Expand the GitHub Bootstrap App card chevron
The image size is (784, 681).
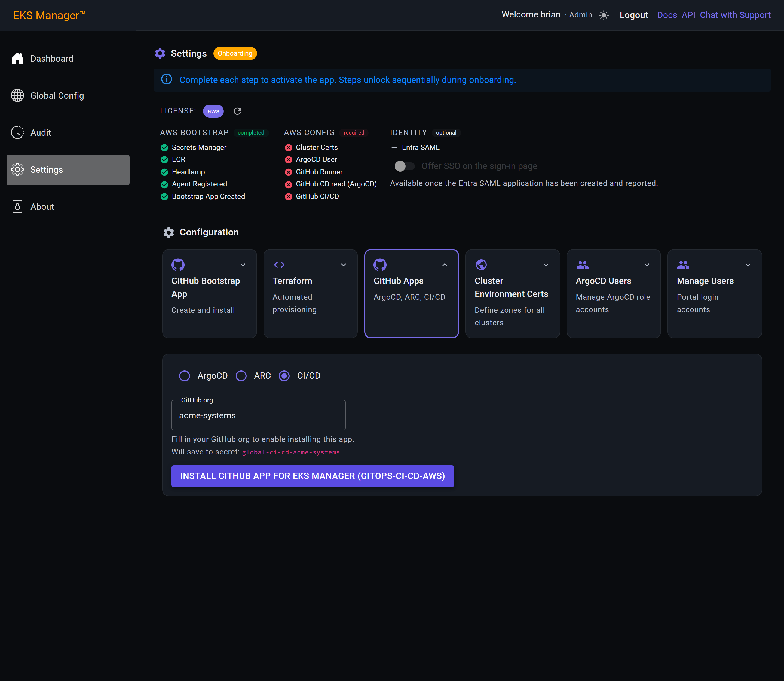243,265
